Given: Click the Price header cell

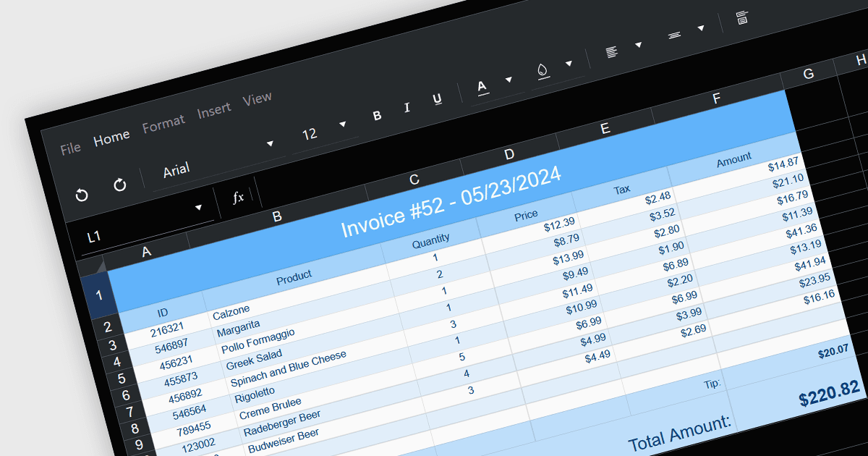Looking at the screenshot, I should [526, 214].
